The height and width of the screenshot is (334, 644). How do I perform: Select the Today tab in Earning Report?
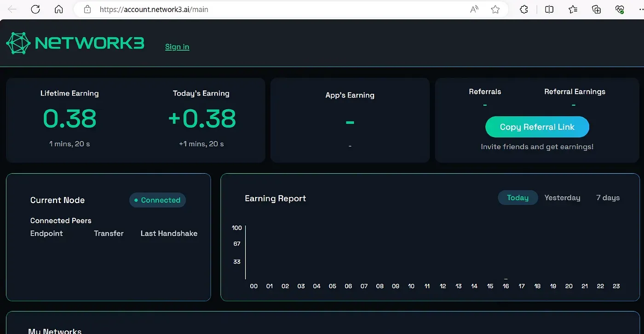517,198
